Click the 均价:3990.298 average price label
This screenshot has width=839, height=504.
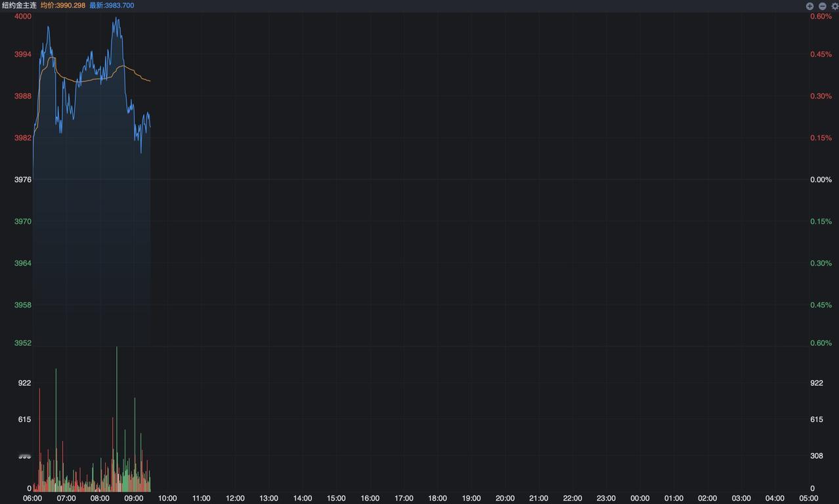[63, 5]
